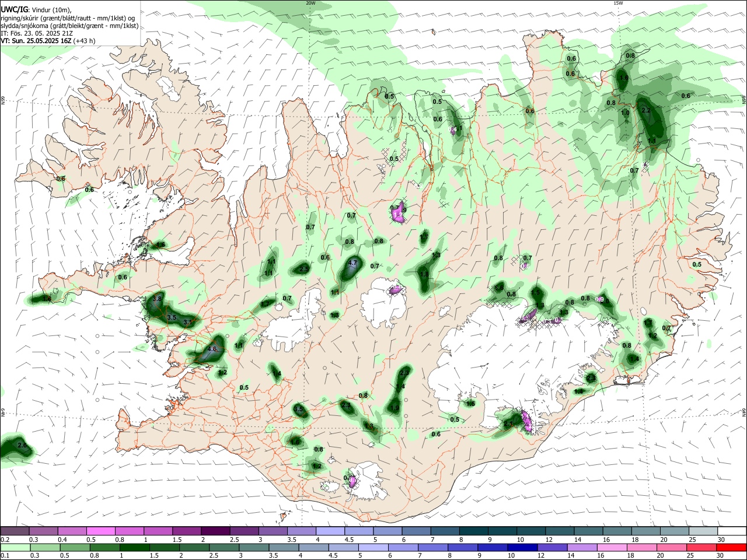The height and width of the screenshot is (560, 747).
Task: Click the '0.1' label in the rain legend
Action: [5, 556]
